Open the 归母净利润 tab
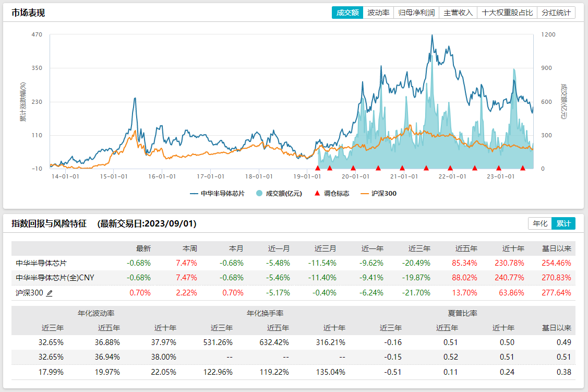The width and height of the screenshot is (588, 392). point(416,13)
